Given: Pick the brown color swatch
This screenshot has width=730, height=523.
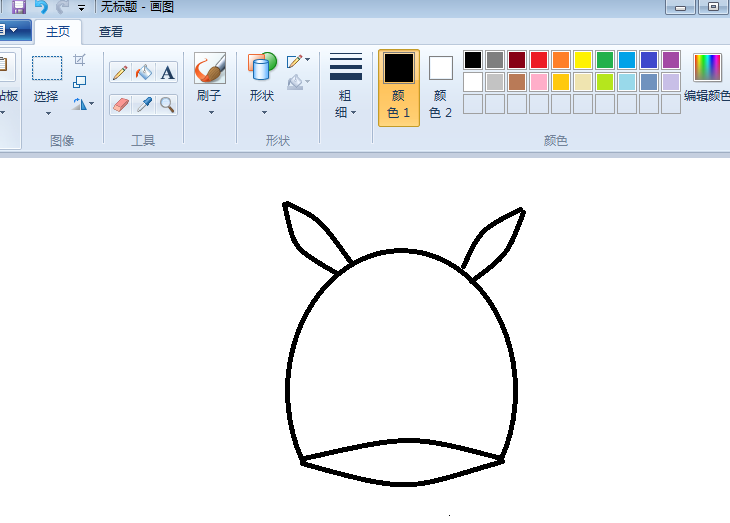Looking at the screenshot, I should coord(517,82).
